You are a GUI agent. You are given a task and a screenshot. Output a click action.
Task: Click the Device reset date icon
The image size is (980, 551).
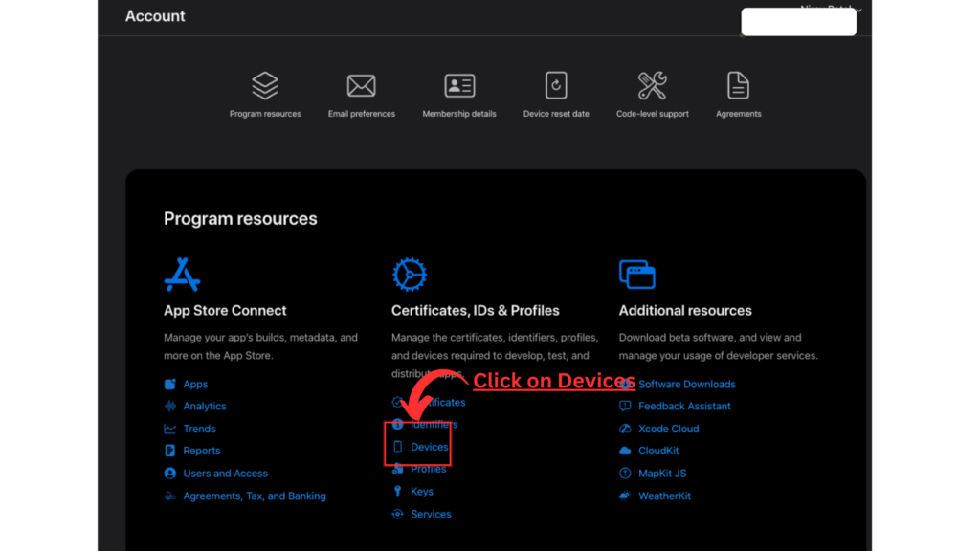click(556, 86)
